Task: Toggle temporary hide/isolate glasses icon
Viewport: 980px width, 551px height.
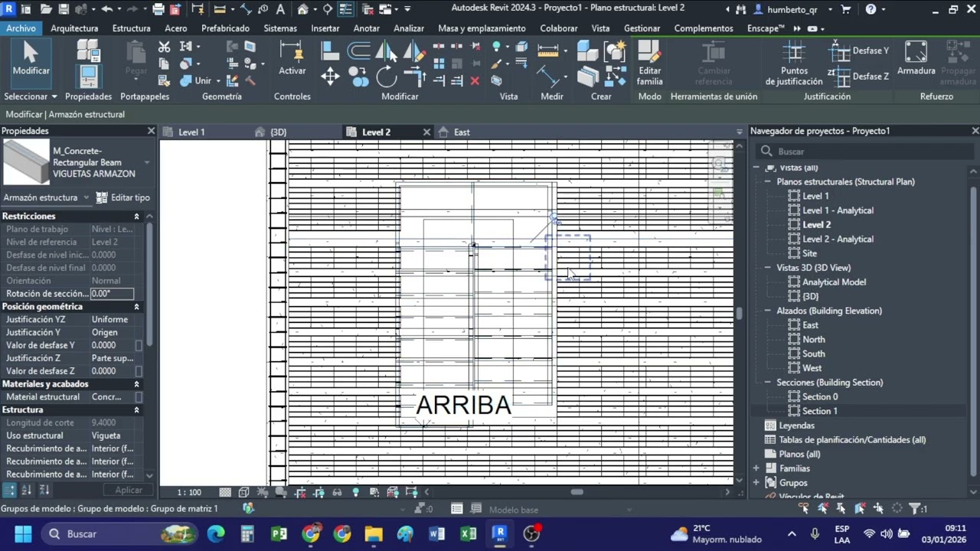Action: [x=337, y=492]
